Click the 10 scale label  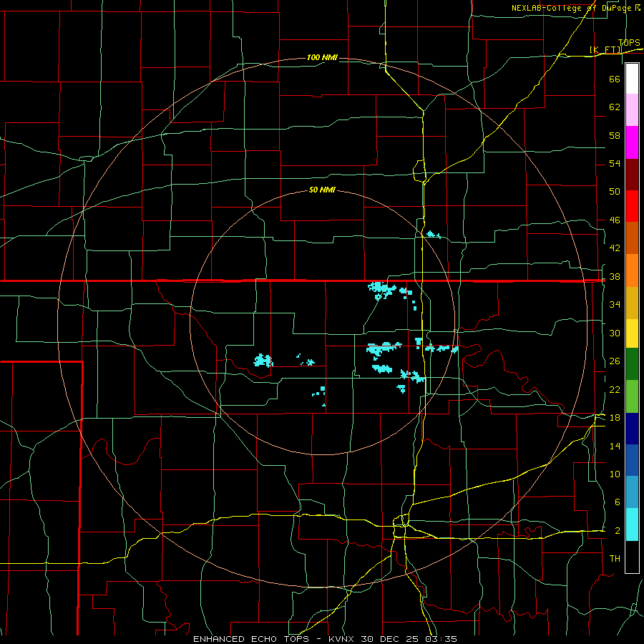615,474
